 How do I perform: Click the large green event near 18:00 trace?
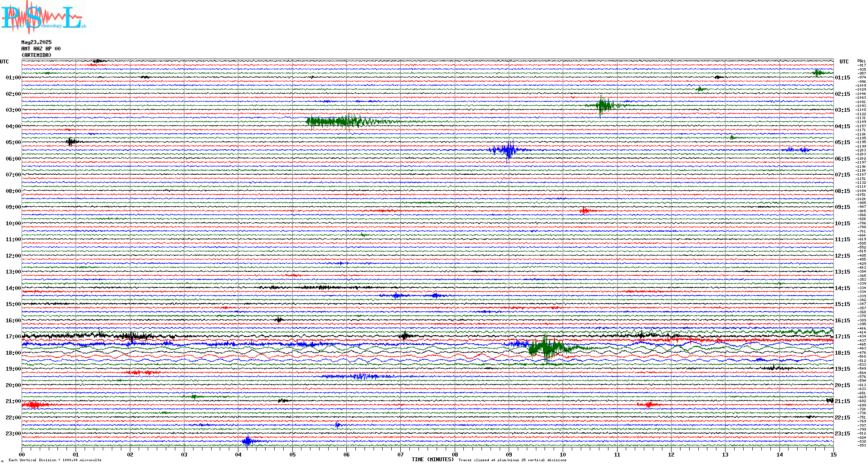548,347
